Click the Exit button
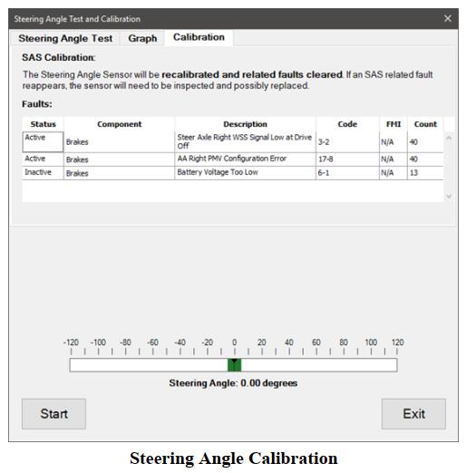This screenshot has height=473, width=476. tap(413, 414)
